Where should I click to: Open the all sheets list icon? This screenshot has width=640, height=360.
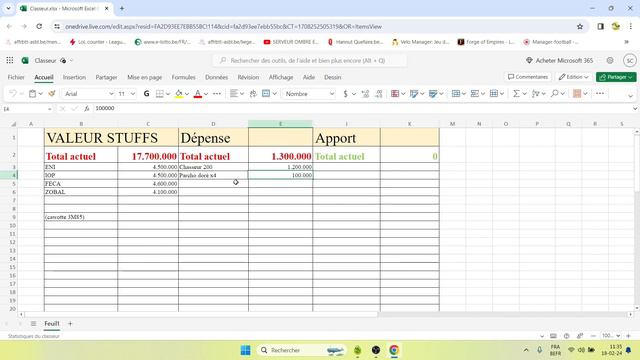click(x=33, y=324)
